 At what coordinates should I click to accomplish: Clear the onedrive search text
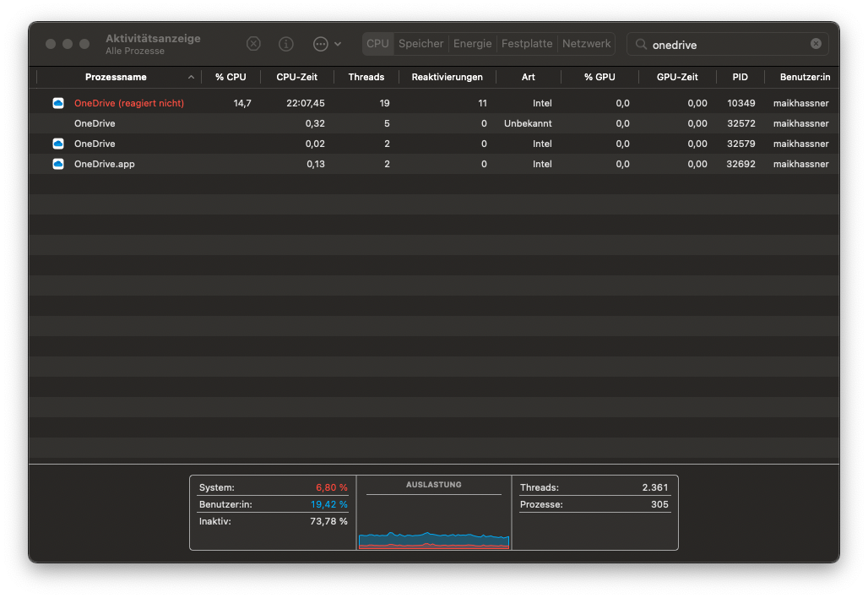coord(816,44)
